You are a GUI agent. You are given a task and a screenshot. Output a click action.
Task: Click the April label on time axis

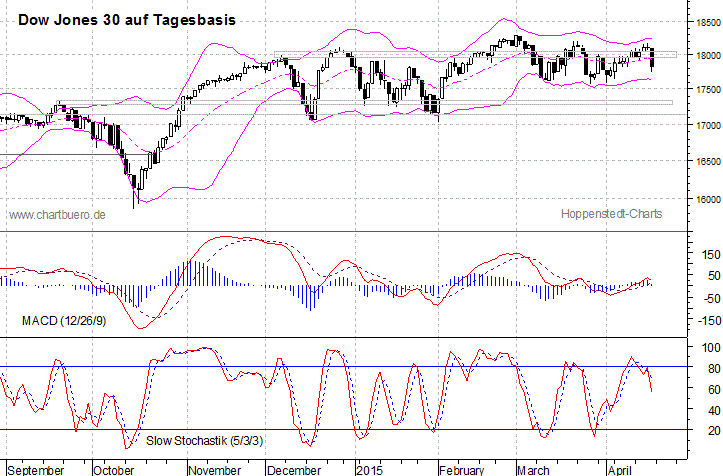click(619, 470)
